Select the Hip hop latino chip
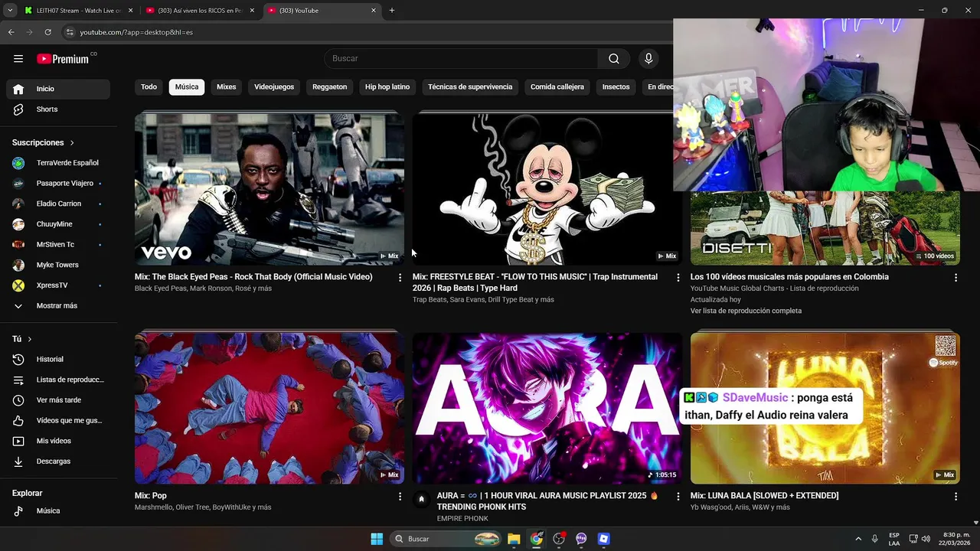Image resolution: width=980 pixels, height=551 pixels. coord(387,87)
